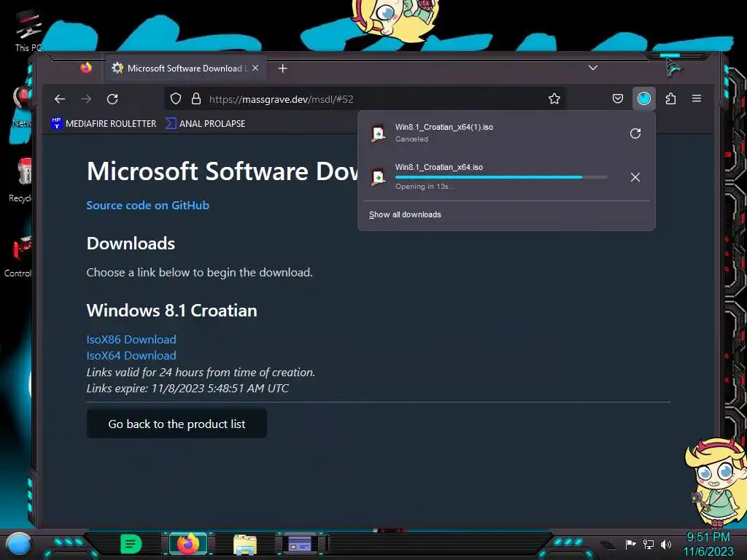
Task: Open the green notes app in taskbar
Action: (x=131, y=544)
